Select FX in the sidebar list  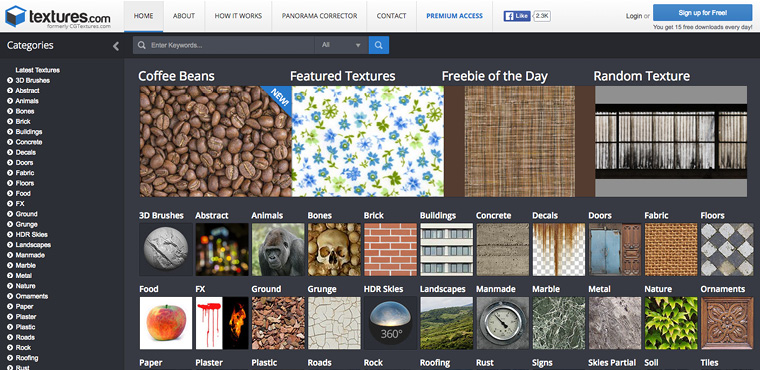(20, 204)
